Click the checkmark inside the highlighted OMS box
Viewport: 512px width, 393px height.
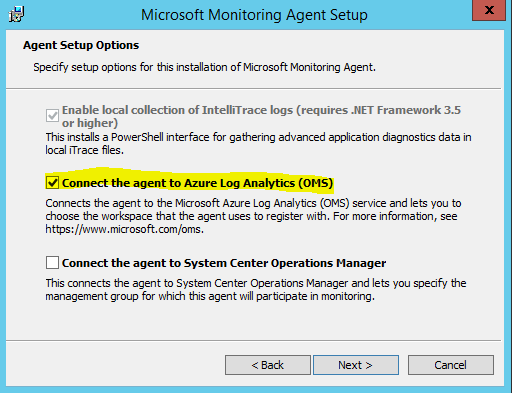[x=52, y=183]
